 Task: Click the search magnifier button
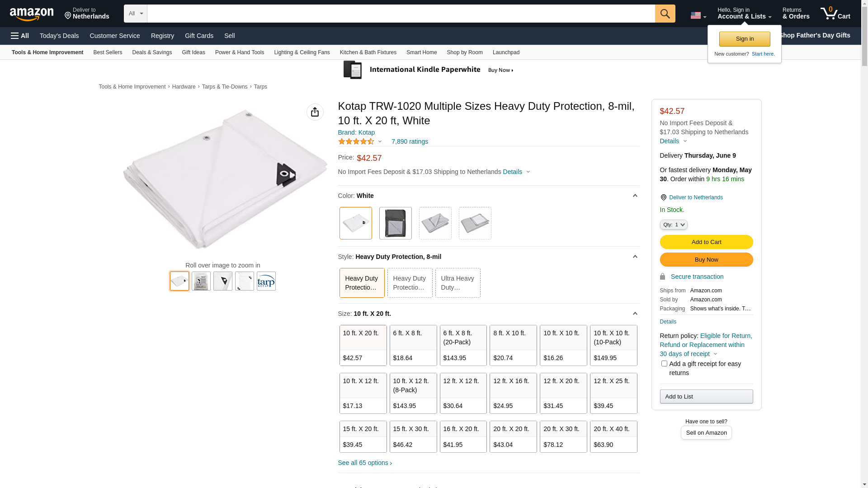665,14
